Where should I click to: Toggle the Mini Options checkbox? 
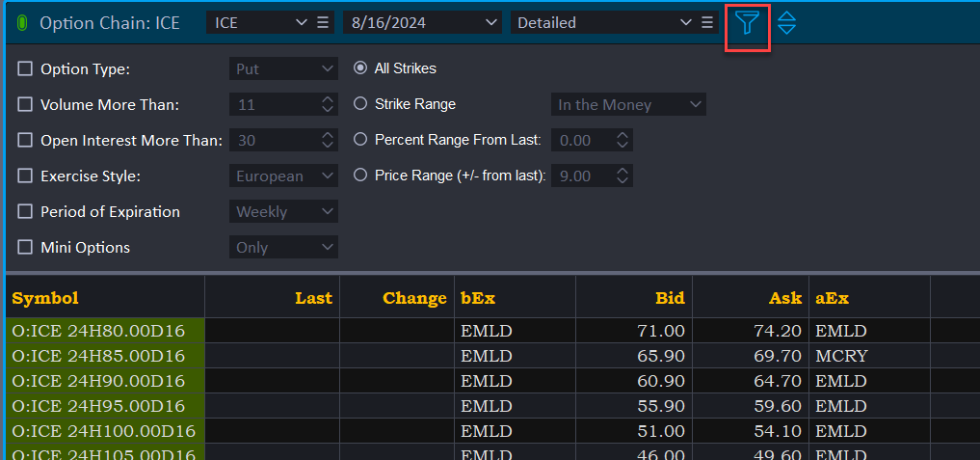(x=25, y=247)
